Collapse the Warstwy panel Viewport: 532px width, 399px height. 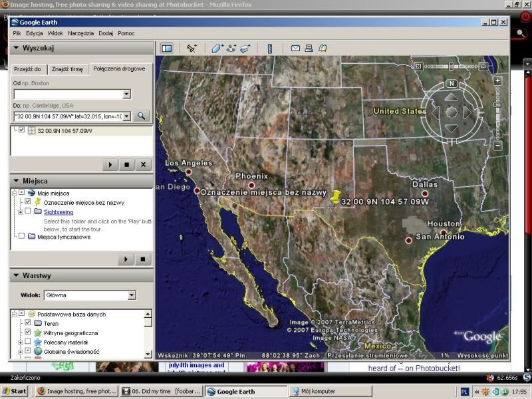point(16,275)
